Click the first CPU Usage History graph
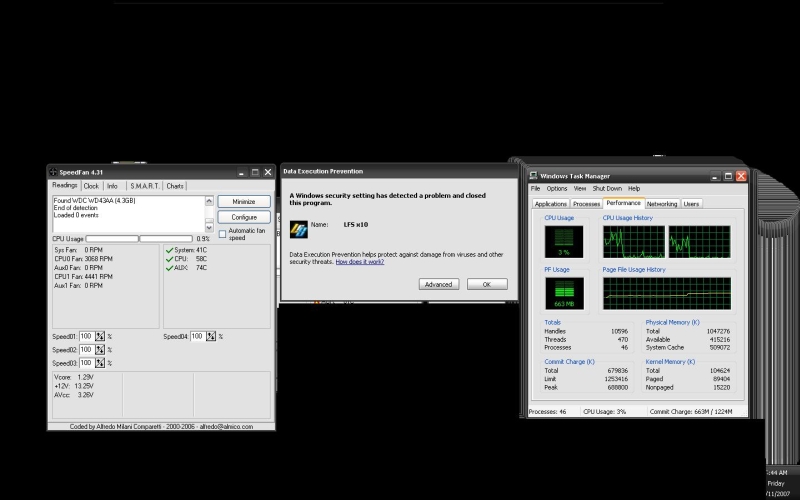 click(634, 242)
